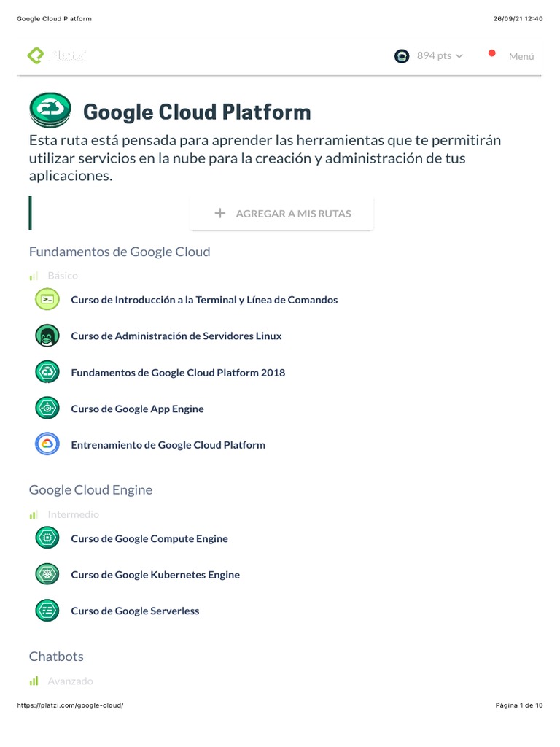
Task: Click the Intermedio level bars icon
Action: pos(34,514)
